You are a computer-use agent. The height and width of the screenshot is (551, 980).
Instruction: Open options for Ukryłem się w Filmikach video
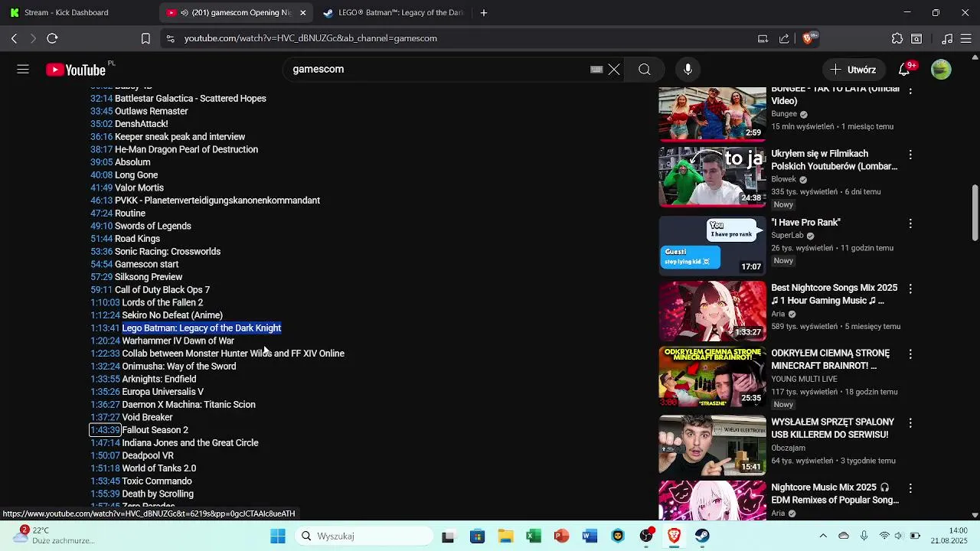pos(910,155)
